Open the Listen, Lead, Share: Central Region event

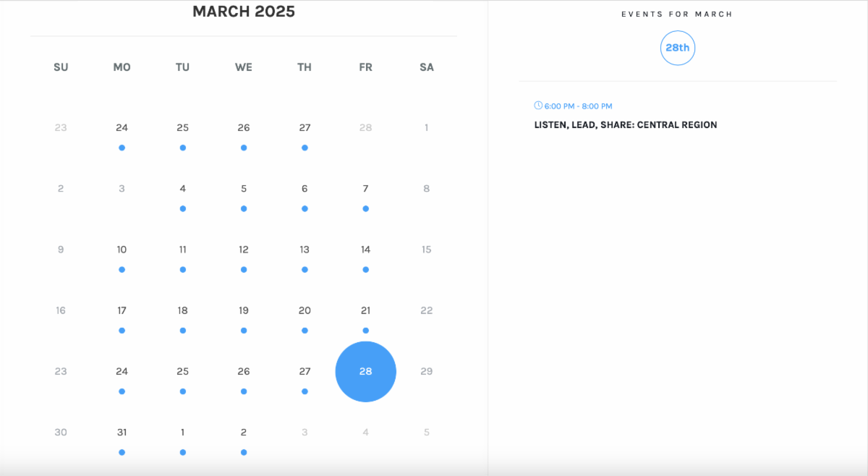click(626, 125)
